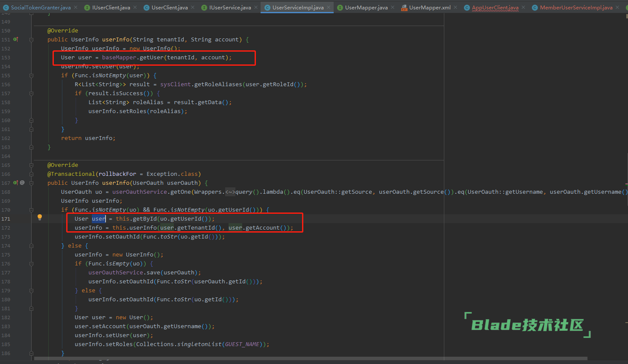Collapse the if block fold marker at line 157

(31, 93)
